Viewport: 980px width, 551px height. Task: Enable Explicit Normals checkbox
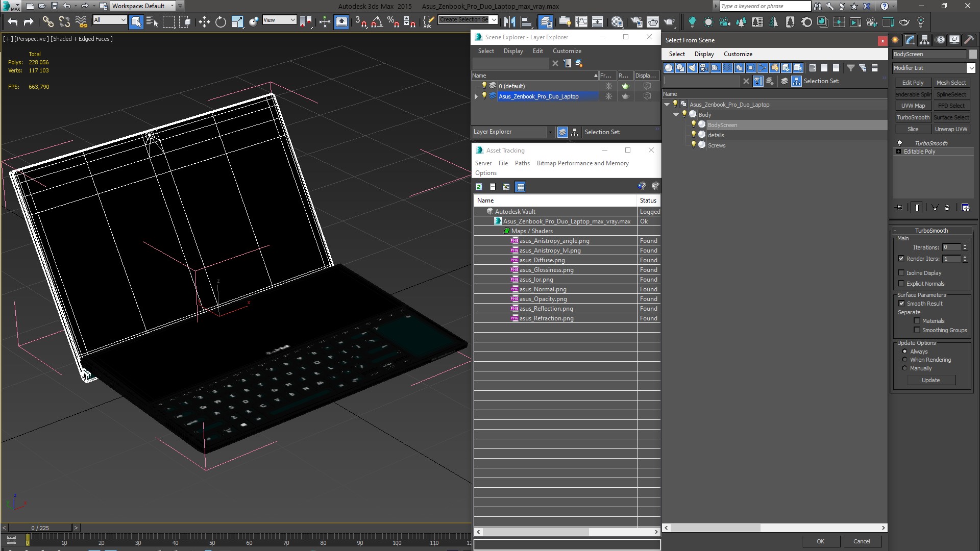pyautogui.click(x=901, y=284)
